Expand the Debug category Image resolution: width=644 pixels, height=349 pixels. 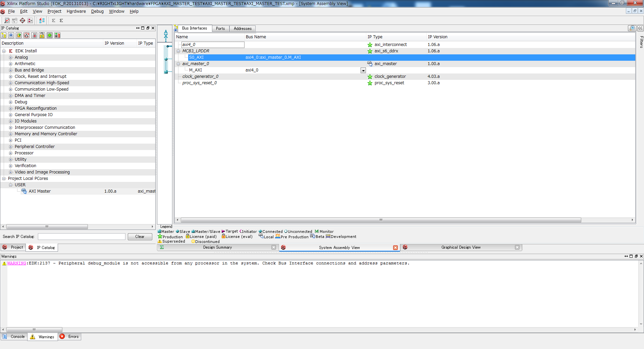pyautogui.click(x=11, y=102)
